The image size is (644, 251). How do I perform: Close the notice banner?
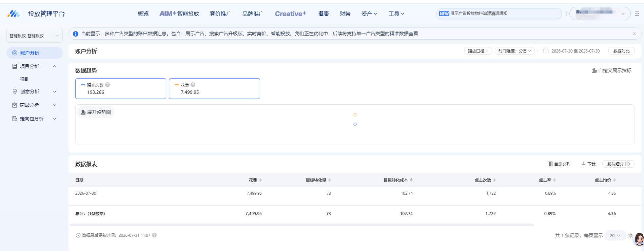[x=634, y=34]
